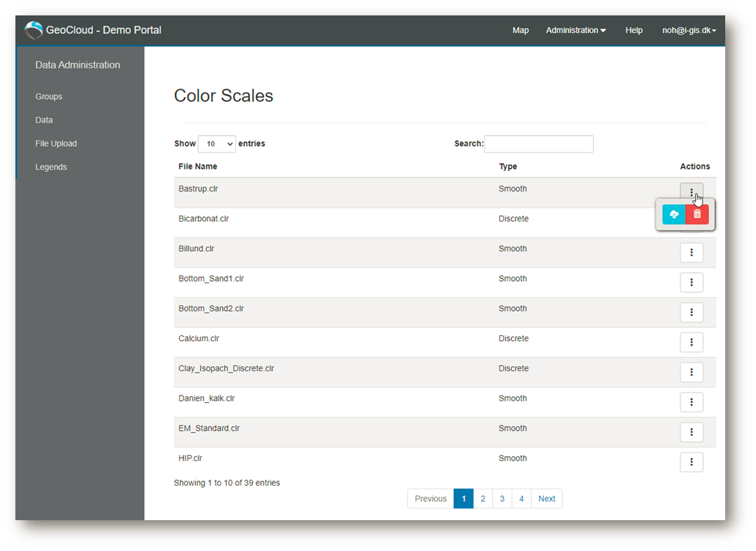The width and height of the screenshot is (756, 551).
Task: Open actions menu for Bottom_Sand1.clr
Action: [x=691, y=282]
